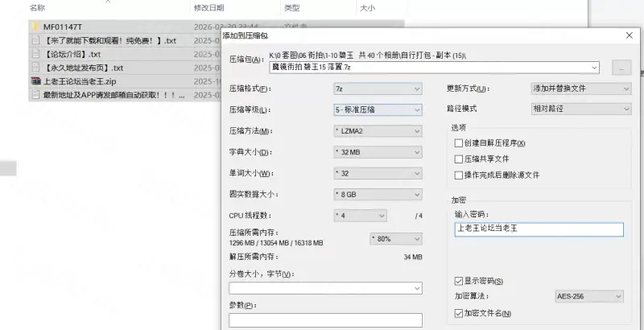Click the 最新地址及APP请发邮箱 text file icon

[35, 95]
